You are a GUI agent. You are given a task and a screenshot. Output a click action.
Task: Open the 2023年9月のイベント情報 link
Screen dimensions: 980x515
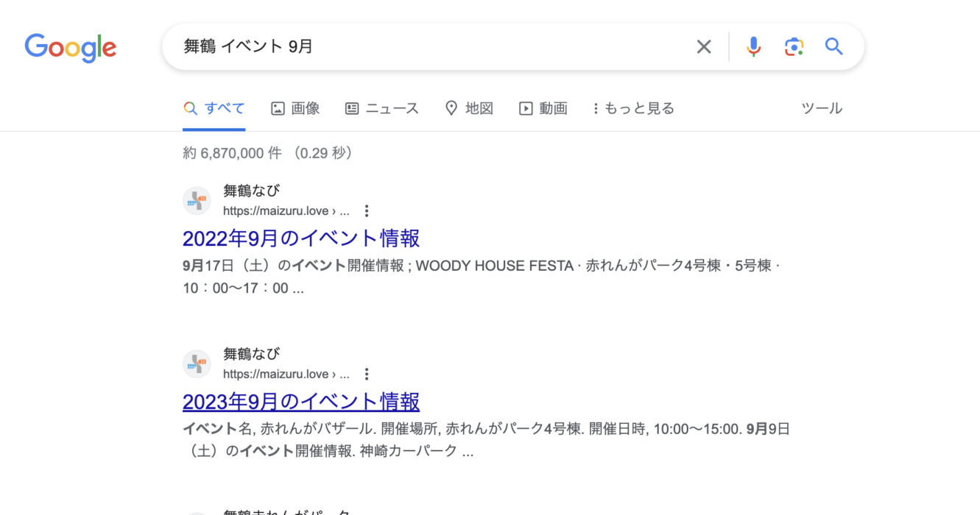click(x=301, y=402)
